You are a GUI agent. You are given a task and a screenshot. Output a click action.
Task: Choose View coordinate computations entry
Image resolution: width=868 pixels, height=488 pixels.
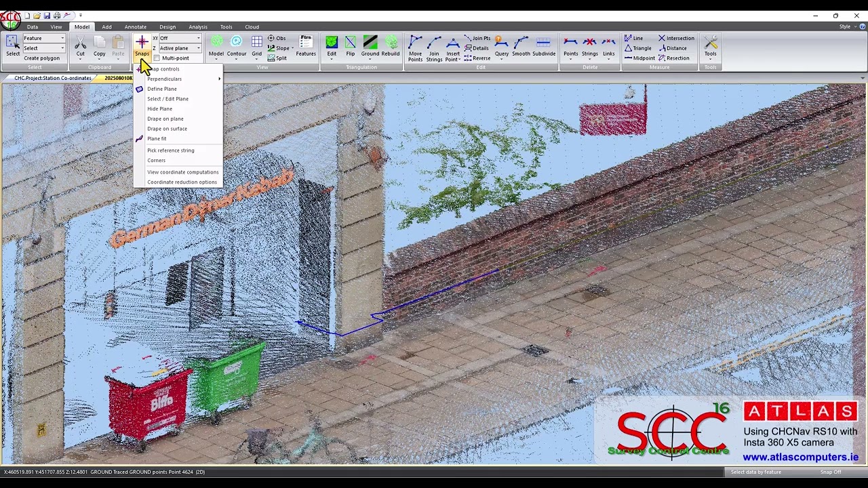[178, 172]
